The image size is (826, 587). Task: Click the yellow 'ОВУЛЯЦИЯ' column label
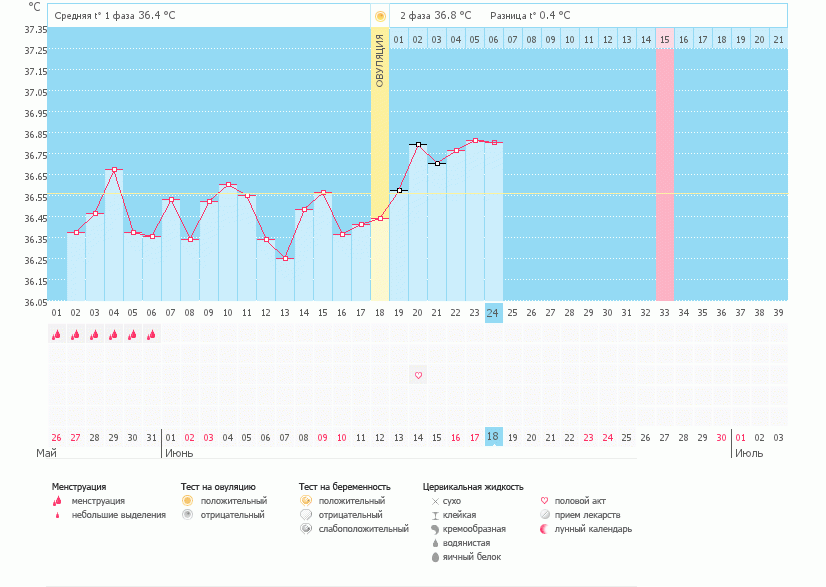380,60
